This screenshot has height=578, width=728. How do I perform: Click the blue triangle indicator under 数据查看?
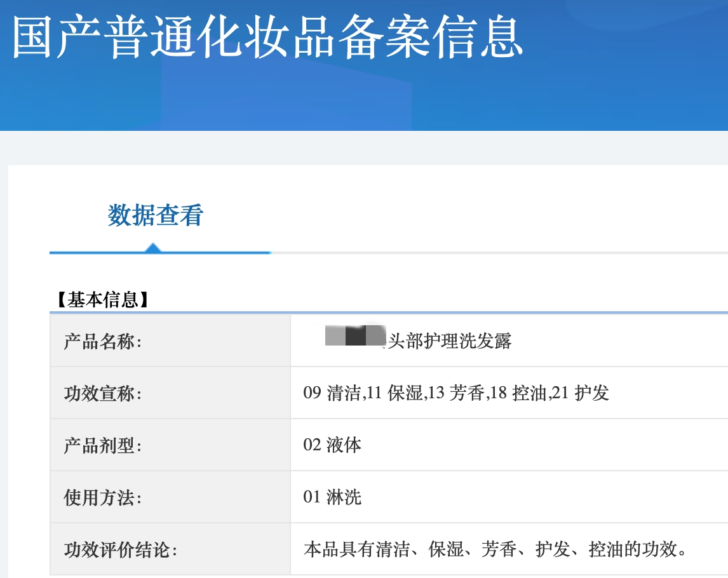click(152, 248)
